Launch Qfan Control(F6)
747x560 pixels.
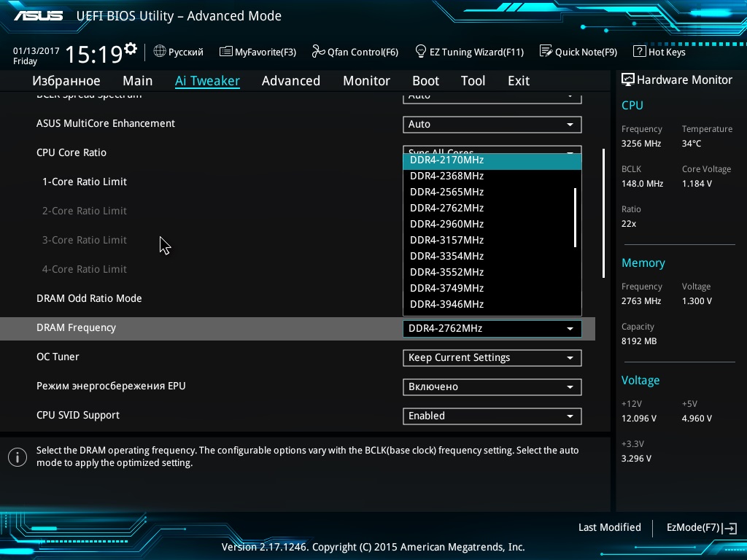[x=355, y=52]
